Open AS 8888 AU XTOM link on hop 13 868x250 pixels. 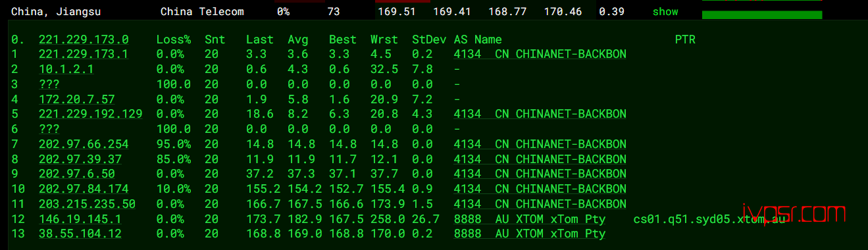(x=530, y=234)
